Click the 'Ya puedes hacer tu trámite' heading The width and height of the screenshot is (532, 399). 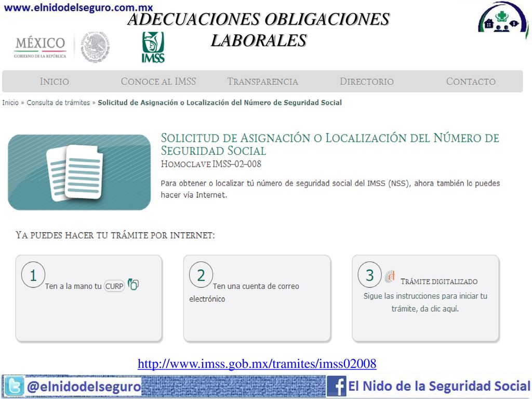115,235
